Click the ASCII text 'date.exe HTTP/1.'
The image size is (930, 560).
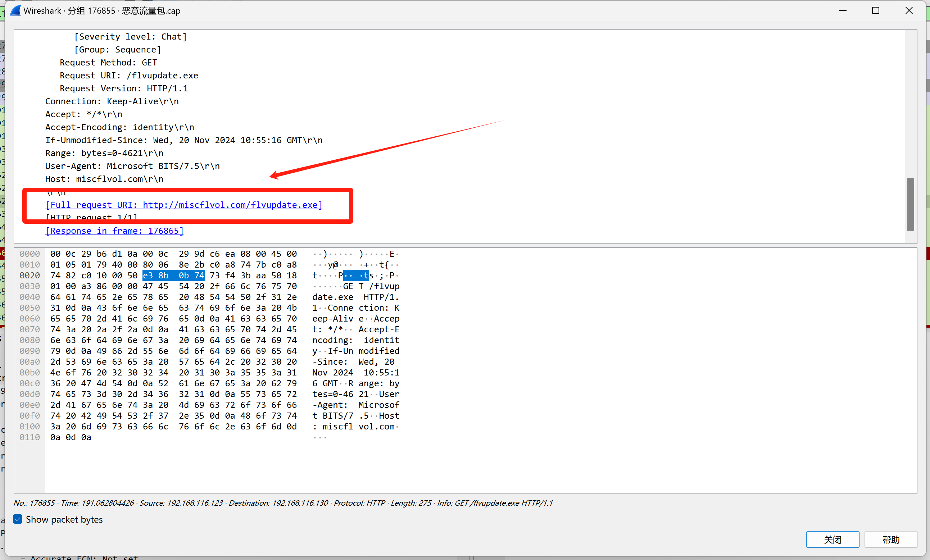click(355, 297)
